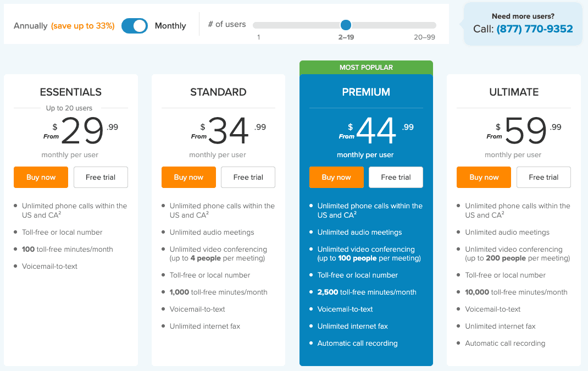
Task: Select the PREMIUM plan heading
Action: pyautogui.click(x=366, y=92)
